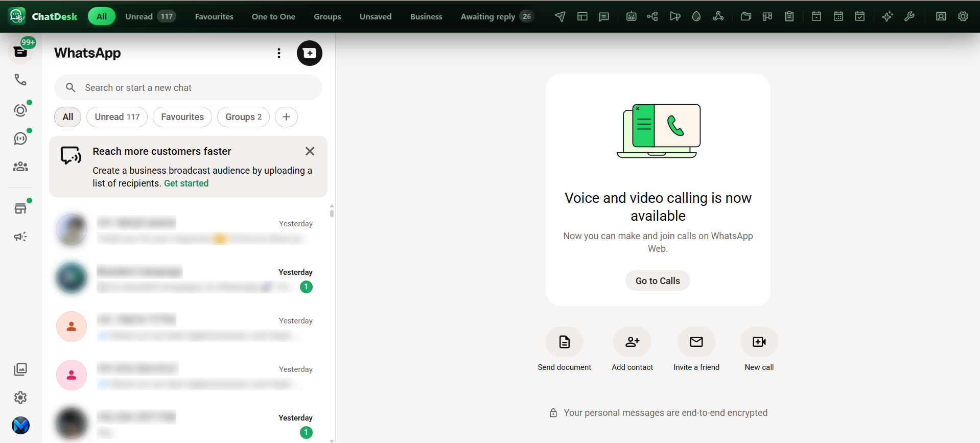
Task: Toggle the Groups 2 filter chip
Action: (243, 117)
